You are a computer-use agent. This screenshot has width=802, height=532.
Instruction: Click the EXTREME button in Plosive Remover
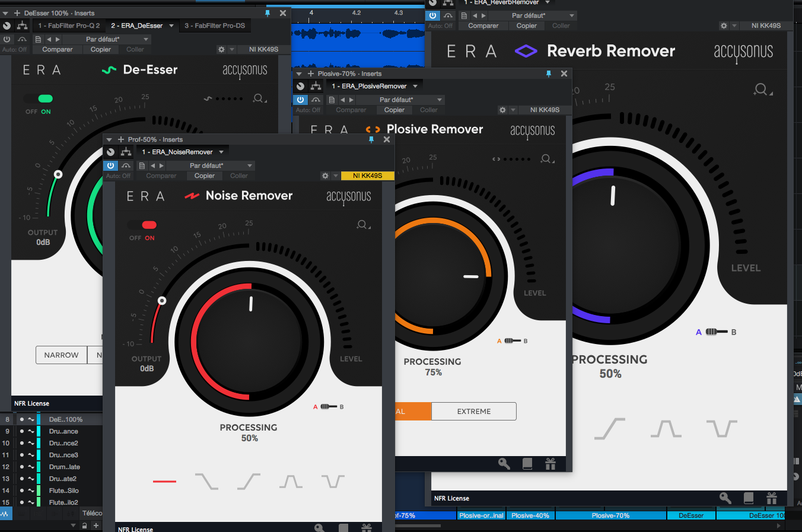pyautogui.click(x=473, y=411)
